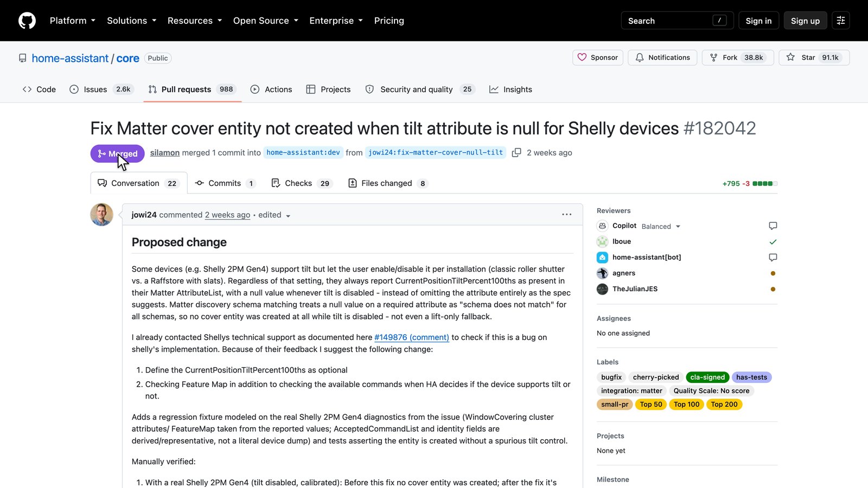868x488 pixels.
Task: Select the has-tests purple label
Action: point(751,377)
